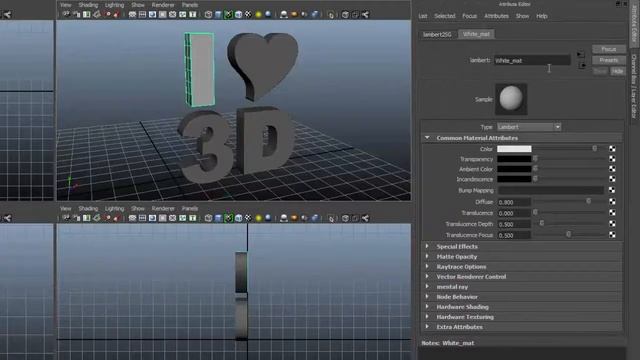640x360 pixels.
Task: Click Wireframe cube icon in perspective viewport toolbar
Action: point(208,15)
